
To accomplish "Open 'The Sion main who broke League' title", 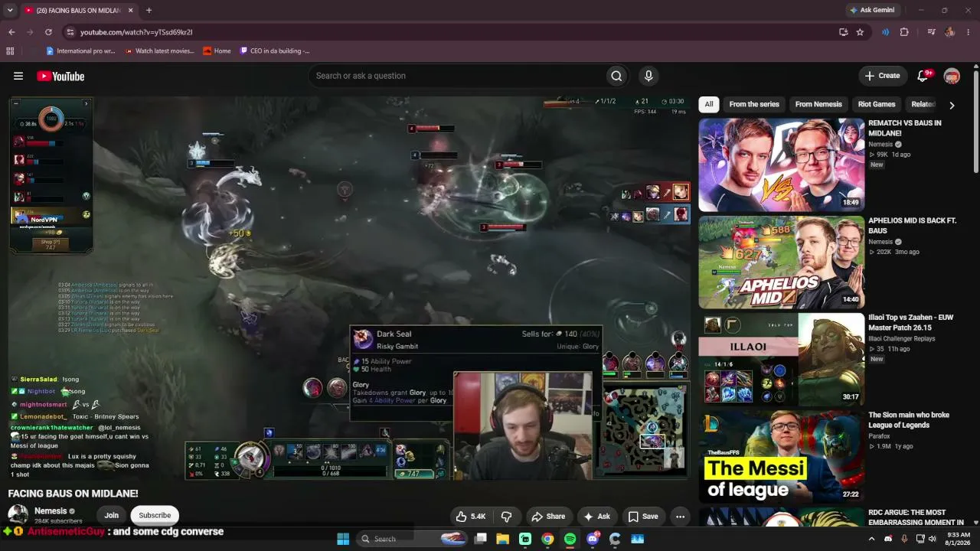I will click(x=909, y=419).
